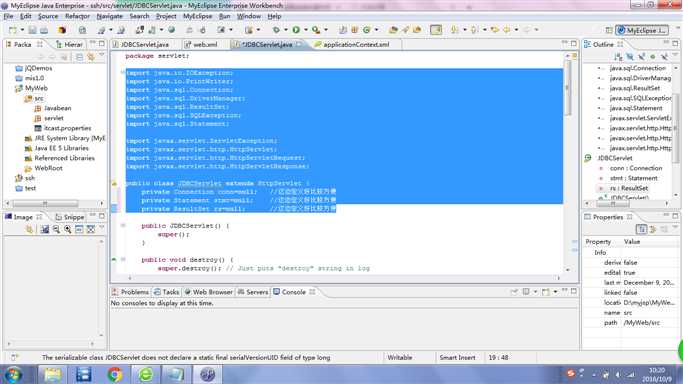
Task: Toggle Hide Static Members in Outline toolbar
Action: click(x=641, y=57)
